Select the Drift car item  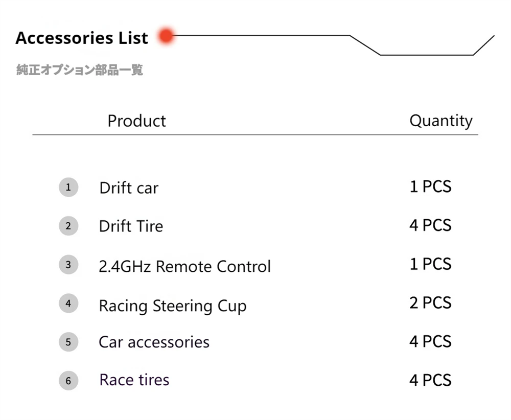tap(129, 188)
